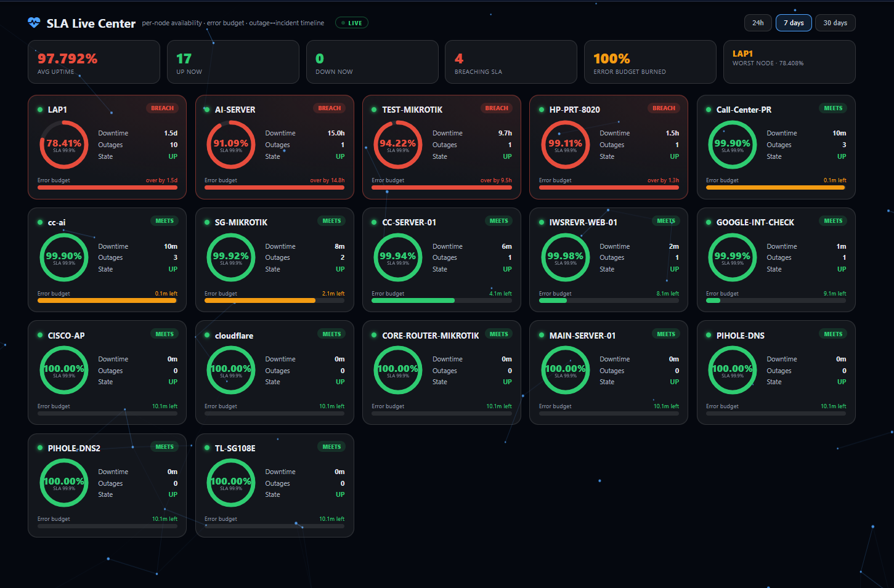The height and width of the screenshot is (588, 894).
Task: Click the status dot beside CISCO-AP
Action: coord(40,336)
